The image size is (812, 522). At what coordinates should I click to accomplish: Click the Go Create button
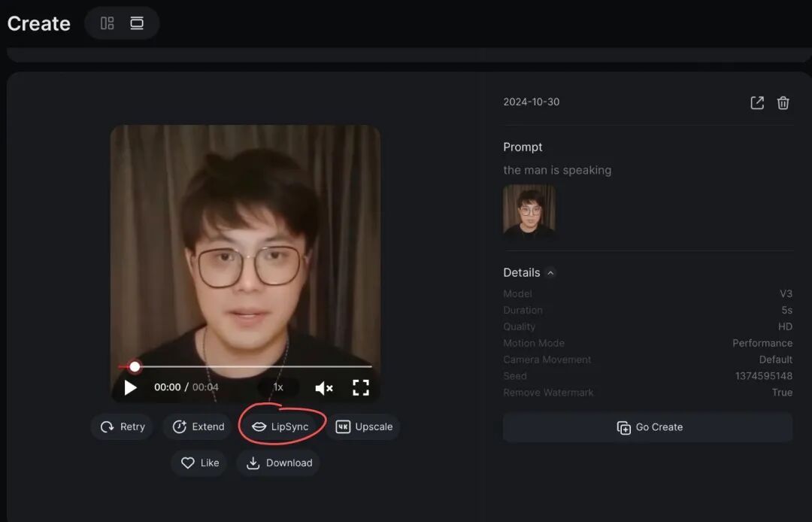pyautogui.click(x=648, y=427)
